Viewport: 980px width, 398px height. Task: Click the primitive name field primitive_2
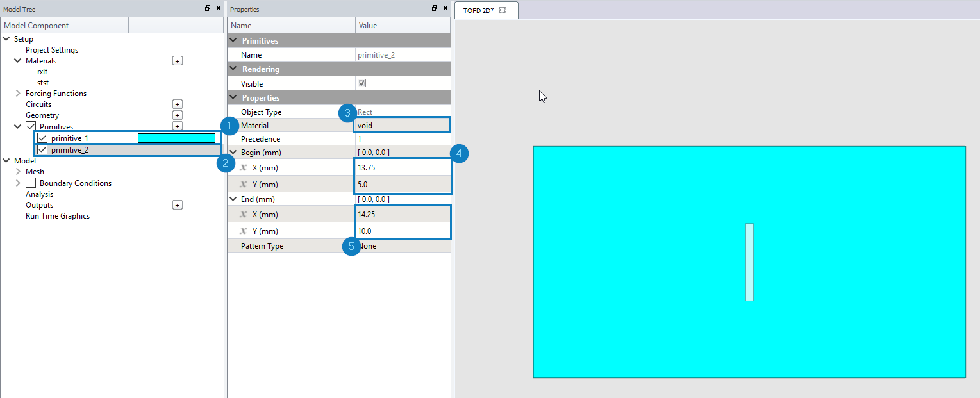coord(403,55)
